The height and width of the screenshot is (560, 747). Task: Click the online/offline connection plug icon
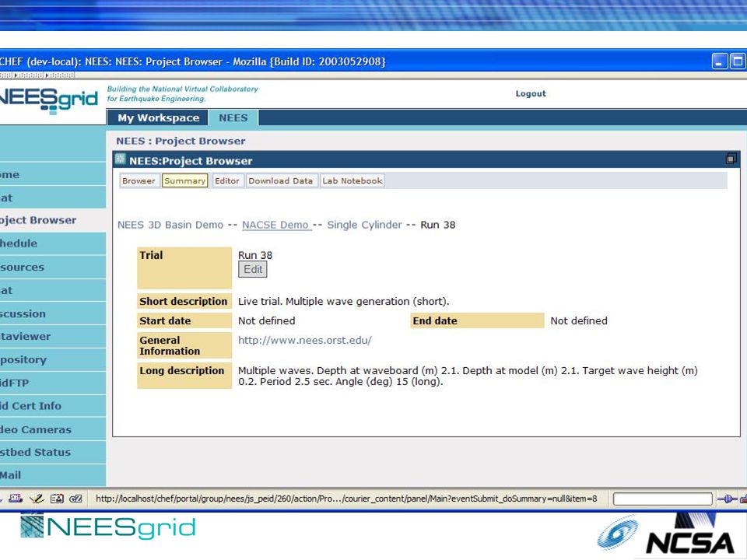pyautogui.click(x=727, y=499)
